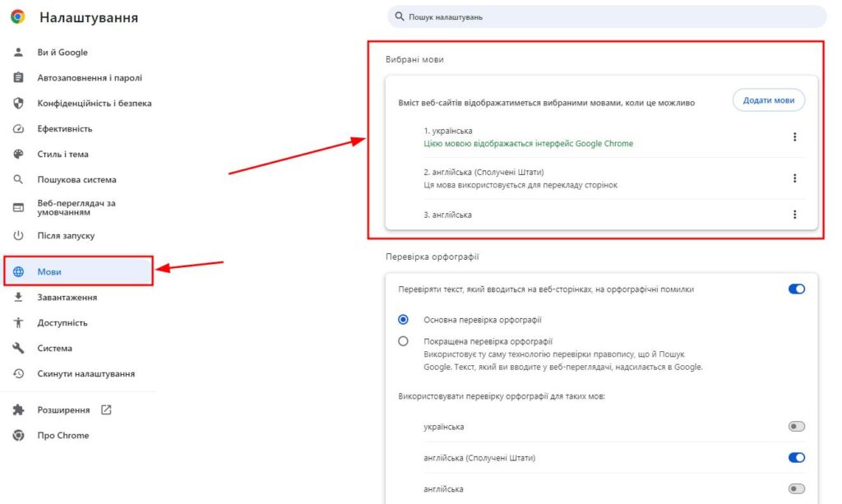
Task: Select Покращена перевірка орфографії radio option
Action: click(x=403, y=341)
